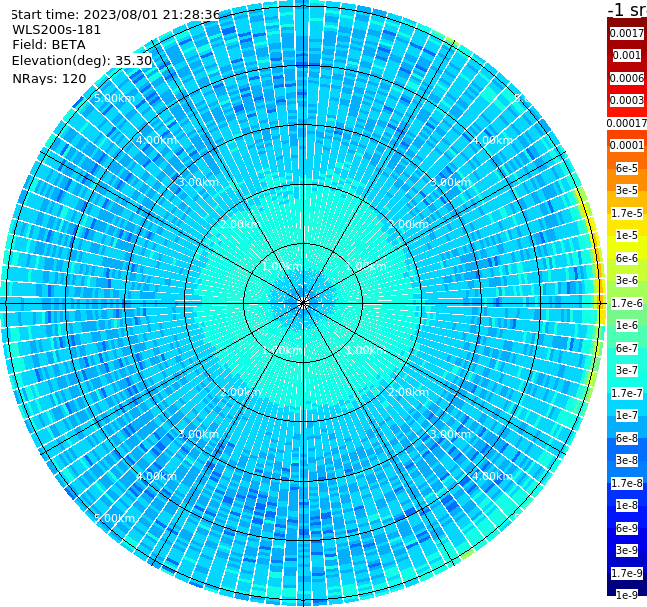
Task: Select the southeast 2.00km ring label
Action: click(409, 392)
